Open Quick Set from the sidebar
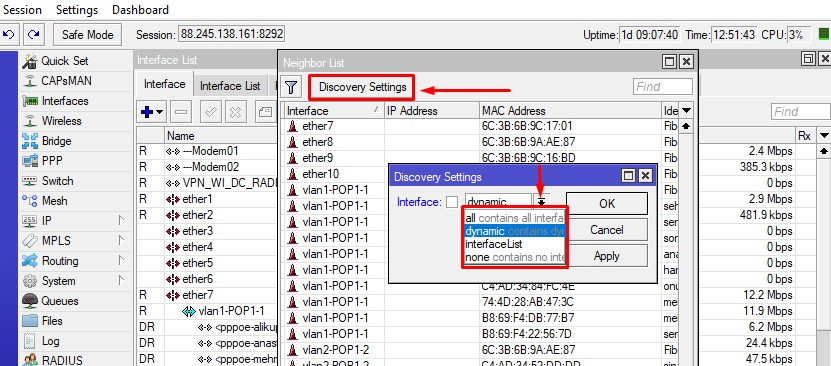This screenshot has width=831, height=366. [x=65, y=61]
